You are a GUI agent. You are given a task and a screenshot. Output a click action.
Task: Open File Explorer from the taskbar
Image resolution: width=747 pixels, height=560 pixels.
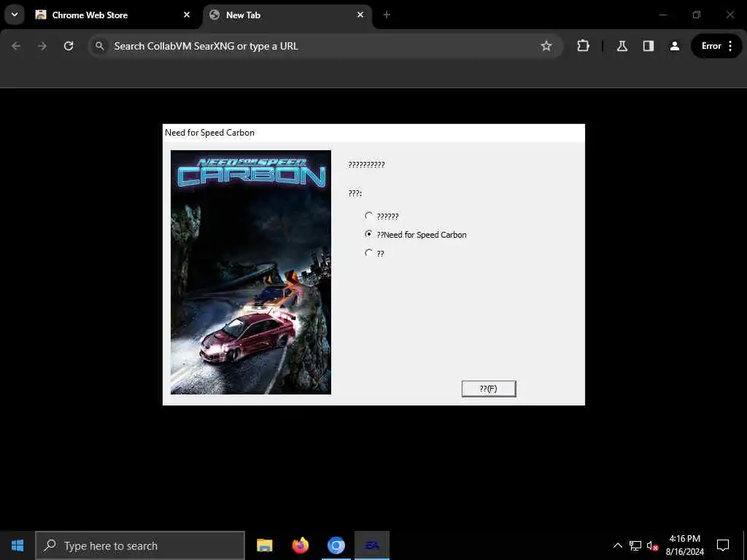[x=264, y=545]
